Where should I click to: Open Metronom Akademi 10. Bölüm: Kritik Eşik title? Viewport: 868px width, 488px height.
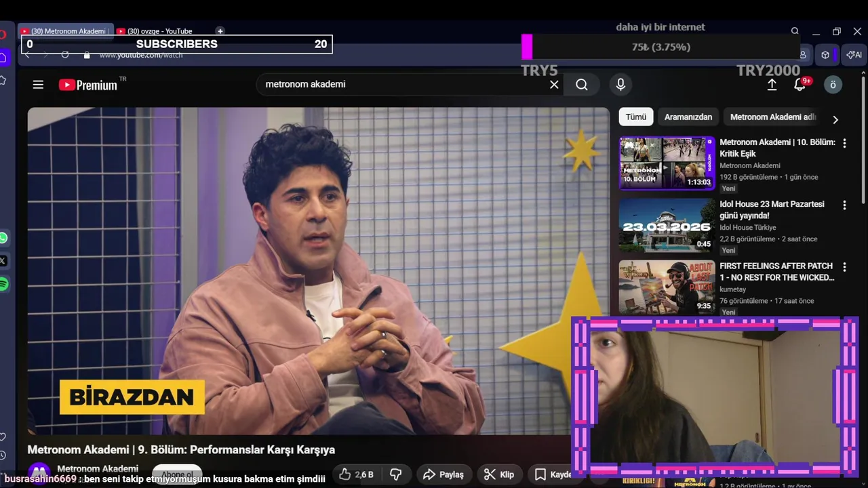(777, 148)
